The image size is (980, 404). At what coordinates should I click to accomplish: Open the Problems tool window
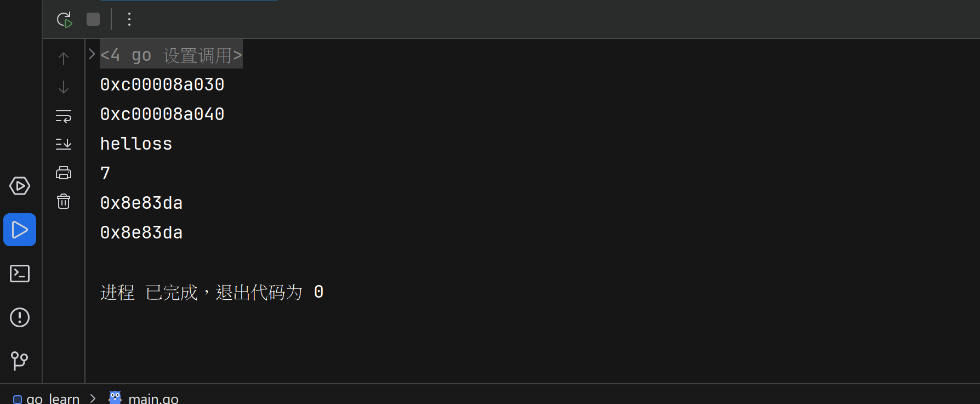click(20, 317)
